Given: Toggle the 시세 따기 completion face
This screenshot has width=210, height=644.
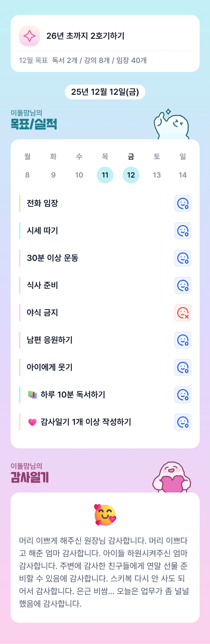Looking at the screenshot, I should [x=183, y=231].
